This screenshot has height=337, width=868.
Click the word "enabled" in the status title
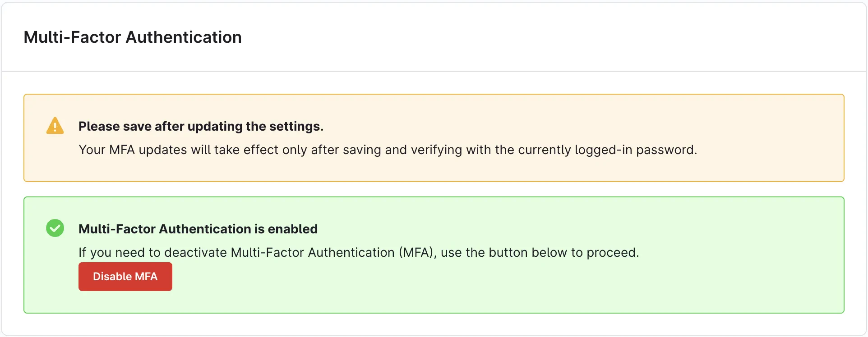[293, 229]
